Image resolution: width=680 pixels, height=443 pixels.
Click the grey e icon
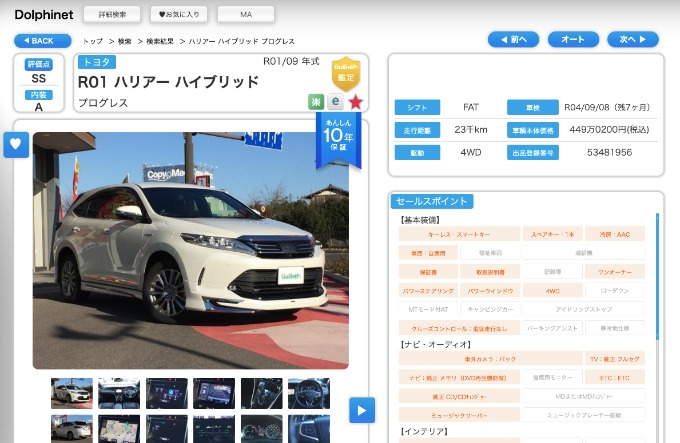(335, 101)
